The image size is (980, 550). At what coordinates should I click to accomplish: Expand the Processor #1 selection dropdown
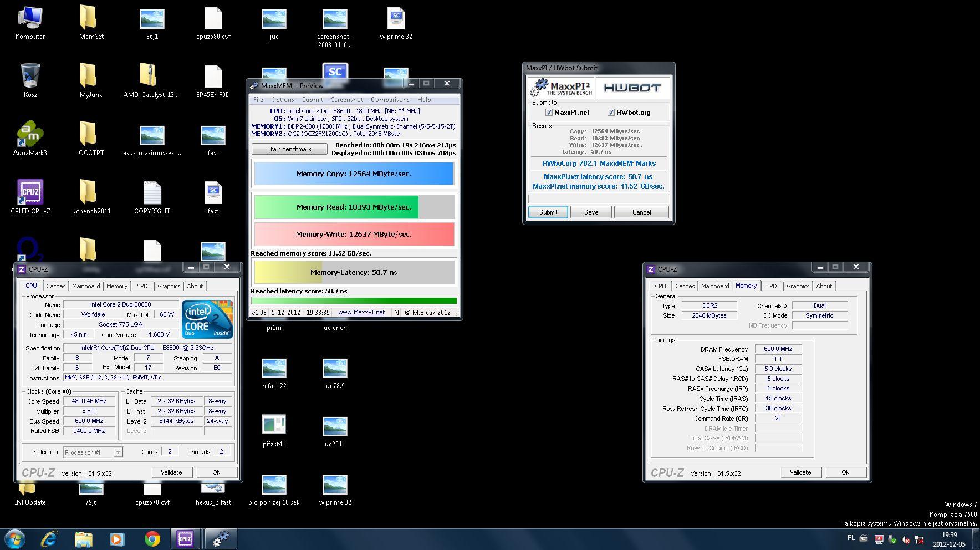coord(118,452)
